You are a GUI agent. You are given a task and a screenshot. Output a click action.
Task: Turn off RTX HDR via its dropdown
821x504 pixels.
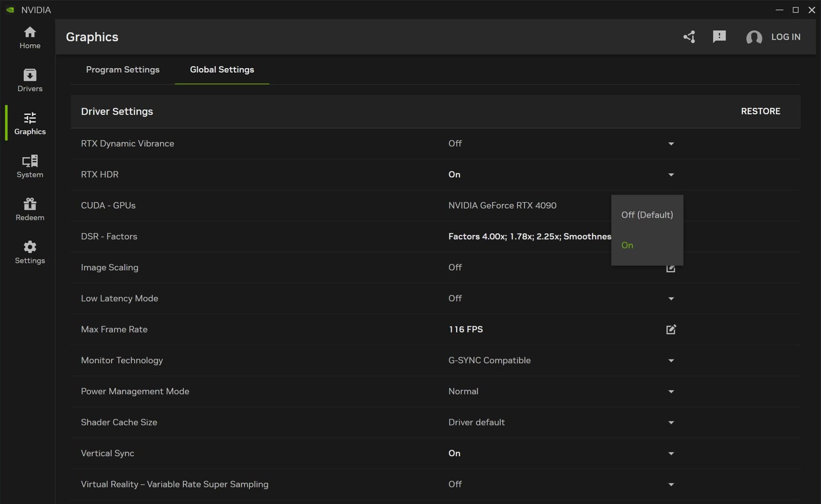pyautogui.click(x=671, y=174)
